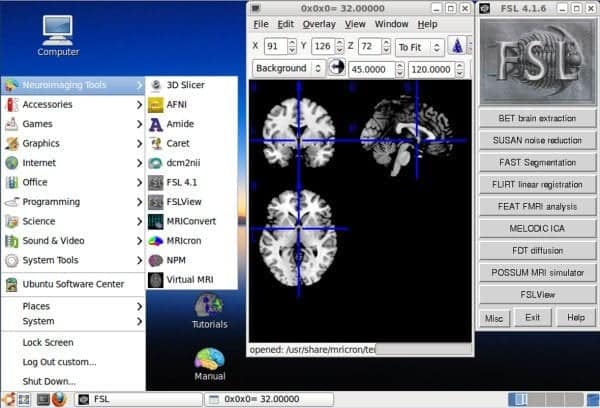The image size is (600, 408).
Task: Expand the Science submenu
Action: [x=73, y=221]
